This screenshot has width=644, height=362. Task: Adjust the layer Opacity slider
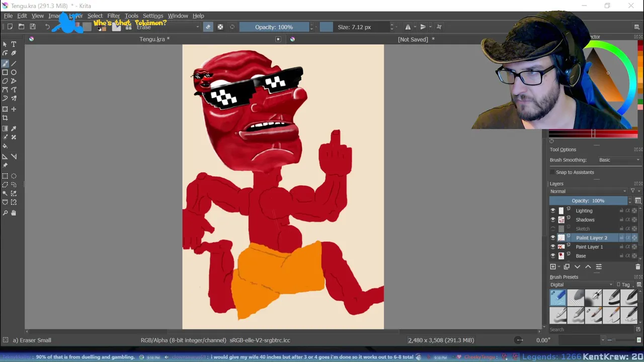pos(587,201)
